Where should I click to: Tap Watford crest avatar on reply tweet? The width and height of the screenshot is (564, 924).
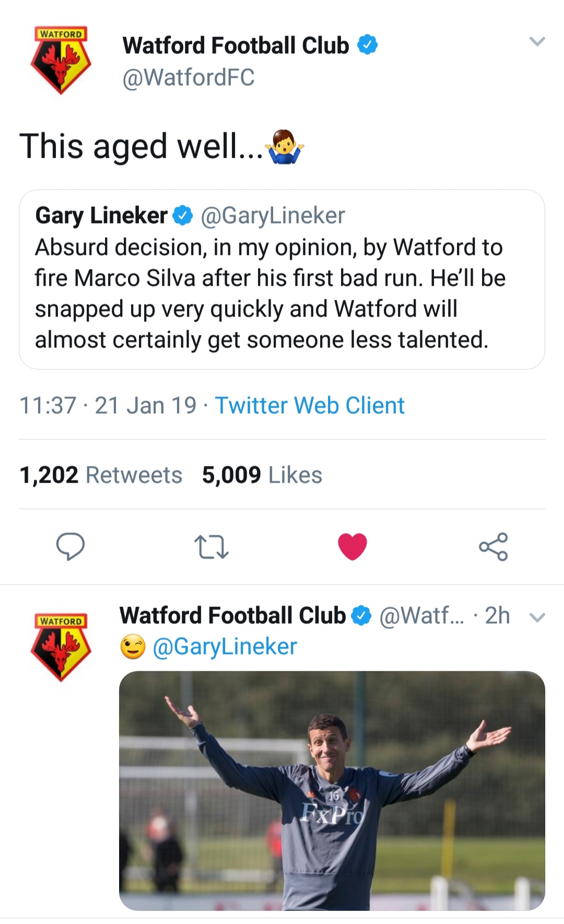click(61, 647)
